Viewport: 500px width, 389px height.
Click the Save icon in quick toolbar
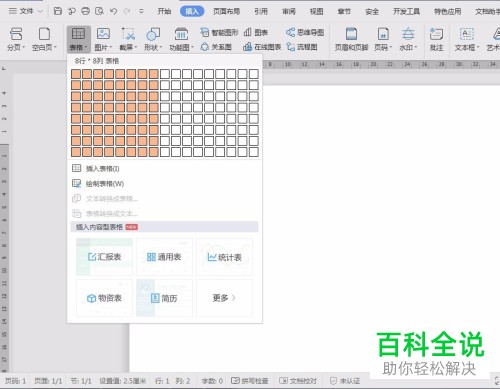[58, 11]
